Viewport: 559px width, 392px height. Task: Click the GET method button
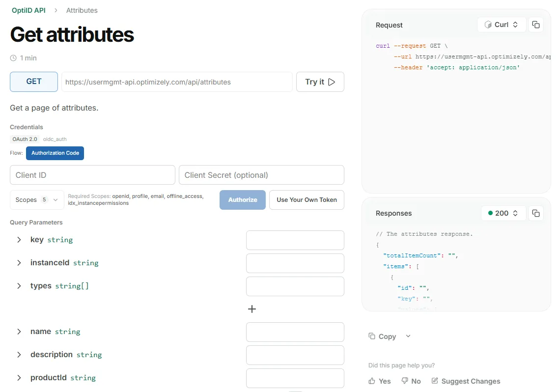coord(34,82)
